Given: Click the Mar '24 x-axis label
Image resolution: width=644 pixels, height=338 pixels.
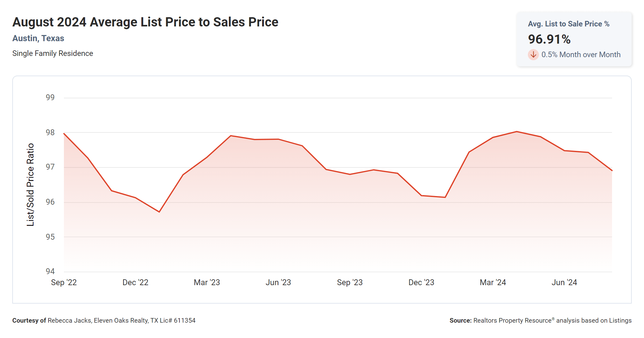Looking at the screenshot, I should [x=493, y=282].
